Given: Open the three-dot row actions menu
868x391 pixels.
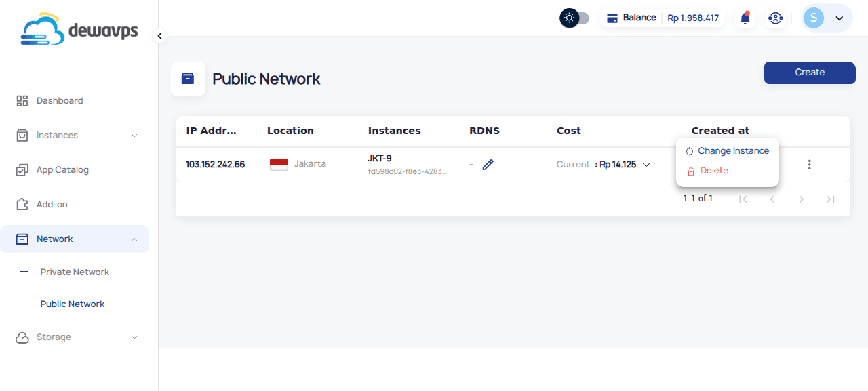Looking at the screenshot, I should tap(809, 165).
